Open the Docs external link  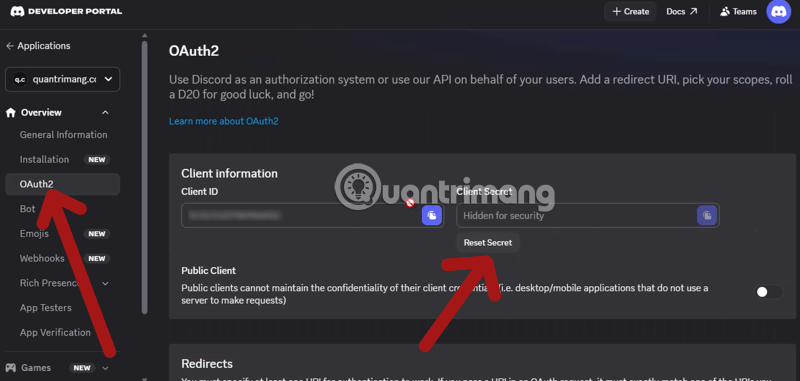tap(682, 11)
